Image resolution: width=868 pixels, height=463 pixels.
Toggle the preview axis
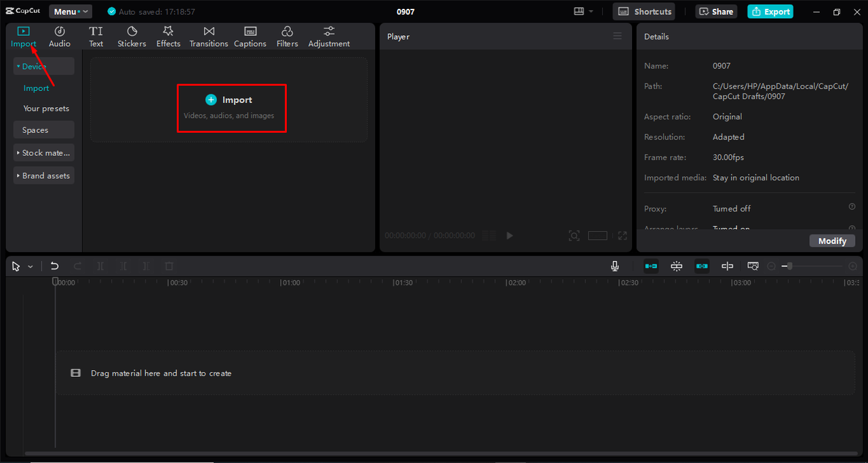[728, 266]
